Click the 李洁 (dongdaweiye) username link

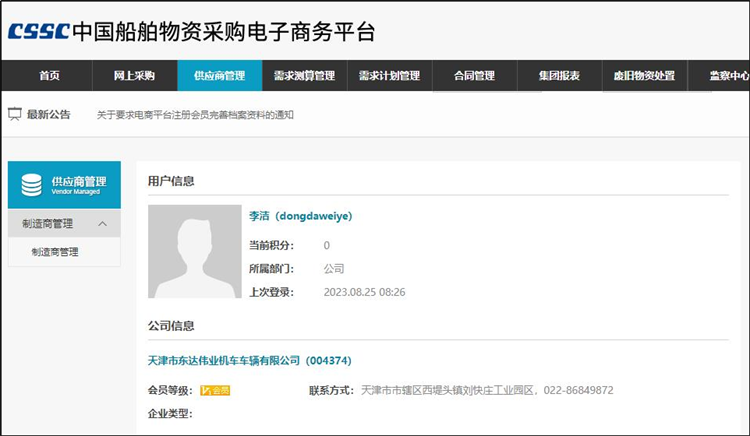pos(300,216)
